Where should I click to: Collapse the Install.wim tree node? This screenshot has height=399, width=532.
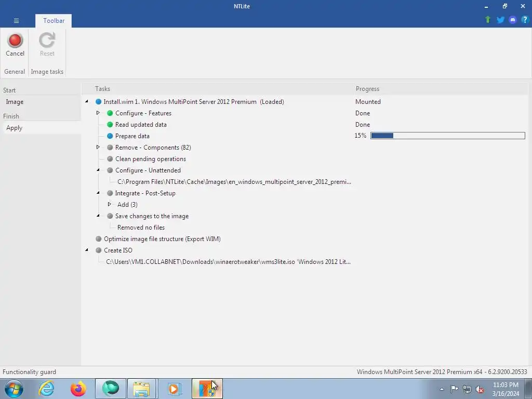pos(87,101)
